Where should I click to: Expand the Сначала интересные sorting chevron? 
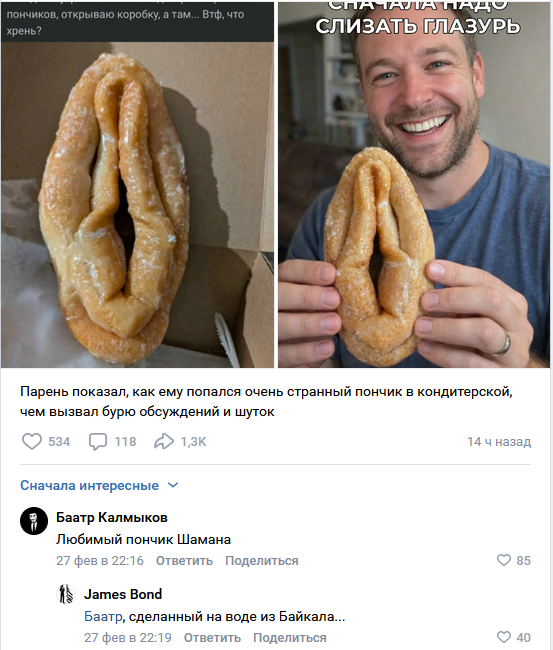click(x=173, y=485)
